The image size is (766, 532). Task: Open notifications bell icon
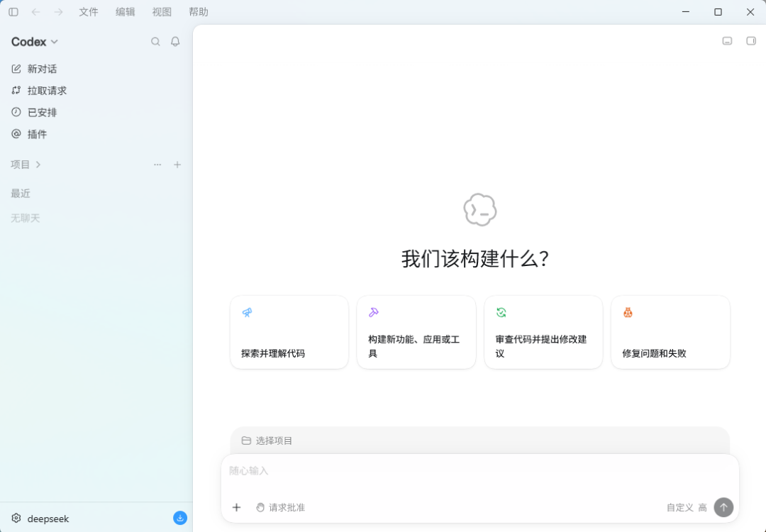tap(175, 42)
